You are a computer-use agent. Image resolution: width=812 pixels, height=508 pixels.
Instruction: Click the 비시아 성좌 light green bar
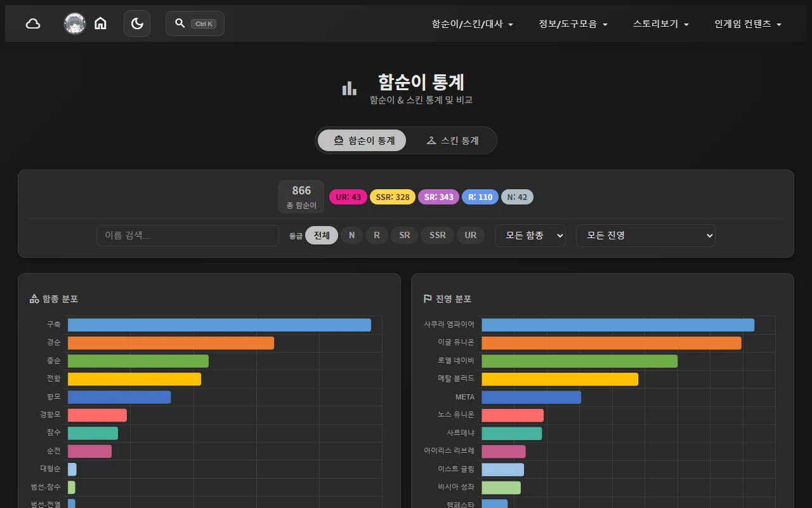[501, 488]
